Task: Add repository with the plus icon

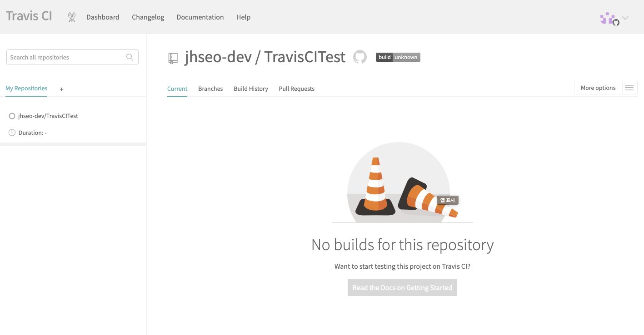Action: (x=62, y=89)
